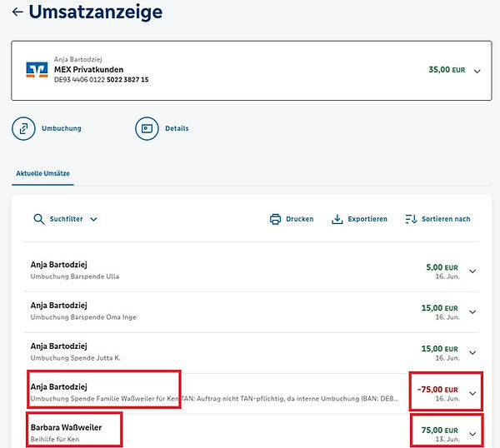Expand the Barspende Oma Inge transaction
Image resolution: width=500 pixels, height=448 pixels.
coord(473,311)
